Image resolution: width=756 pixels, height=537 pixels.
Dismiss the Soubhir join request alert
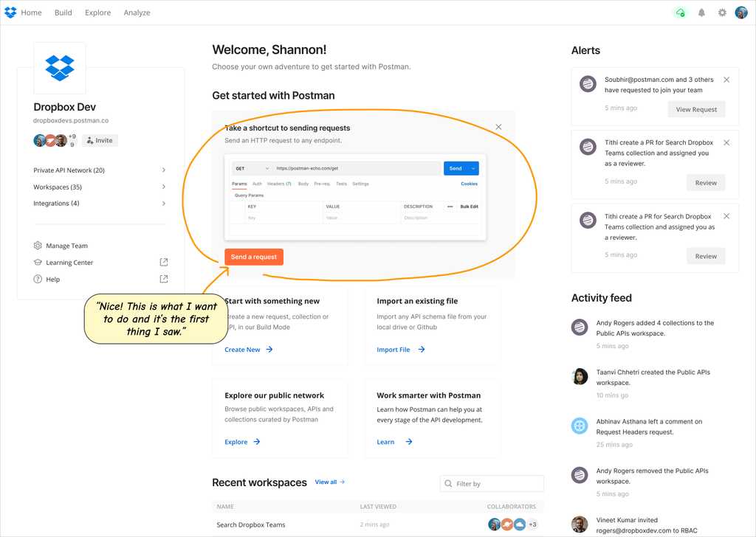point(726,80)
